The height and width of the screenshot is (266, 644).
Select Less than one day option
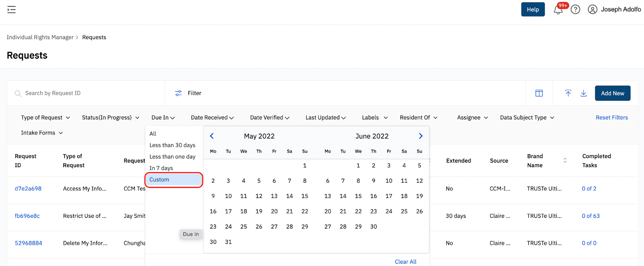[x=173, y=157]
